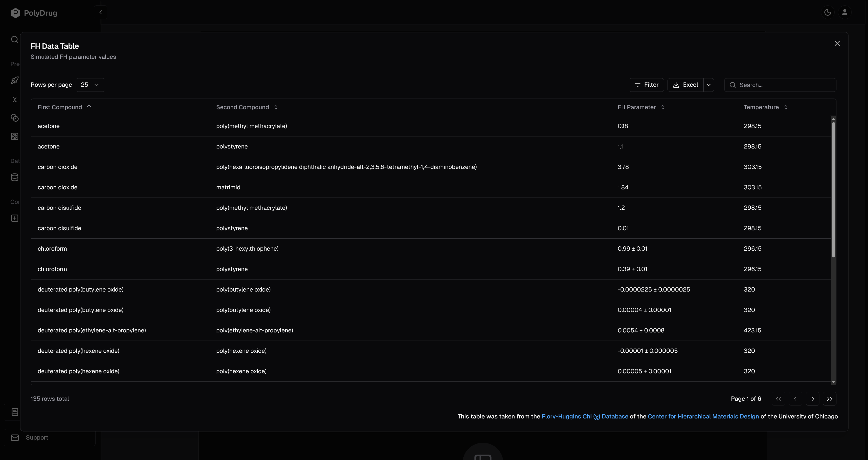
Task: Select the database icon in sidebar
Action: click(x=15, y=177)
